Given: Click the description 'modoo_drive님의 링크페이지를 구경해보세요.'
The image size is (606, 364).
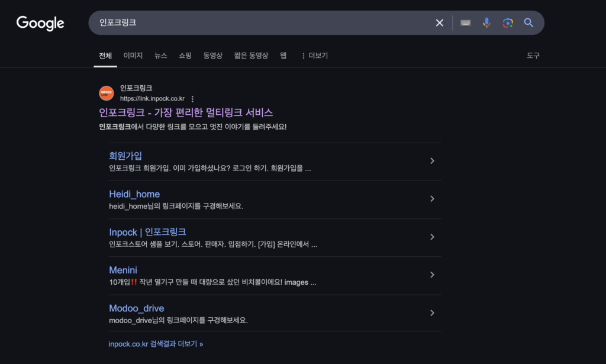Looking at the screenshot, I should coord(178,320).
